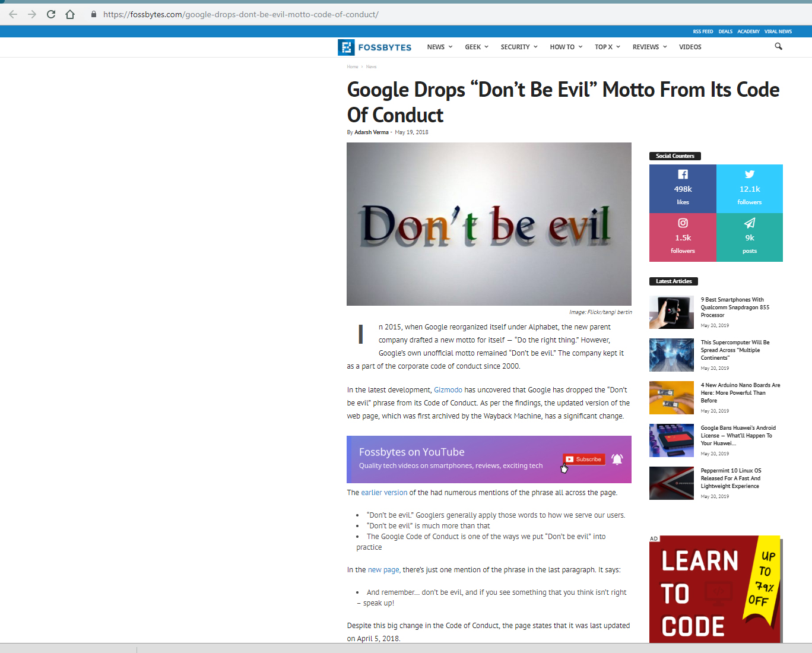Open the 9 Best Smartphones article thumbnail
The width and height of the screenshot is (812, 653).
pyautogui.click(x=671, y=312)
